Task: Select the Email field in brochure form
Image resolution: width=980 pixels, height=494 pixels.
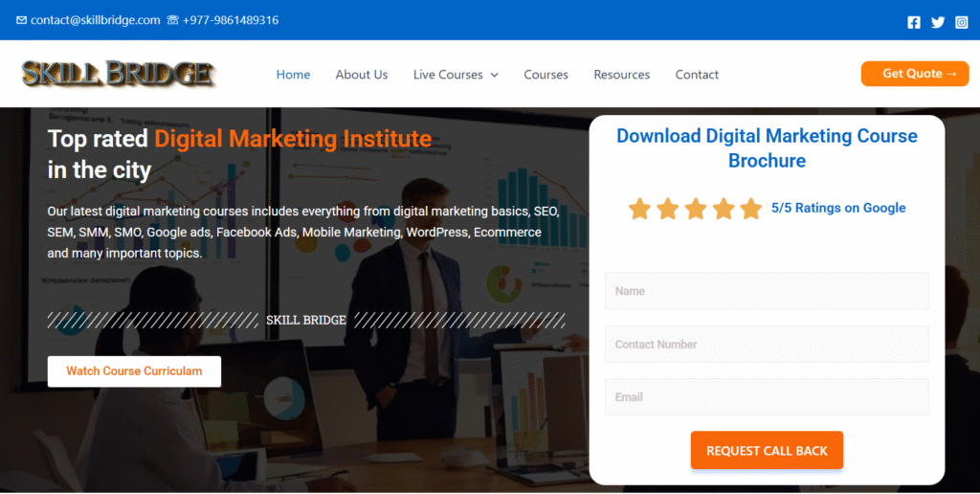Action: 767,396
